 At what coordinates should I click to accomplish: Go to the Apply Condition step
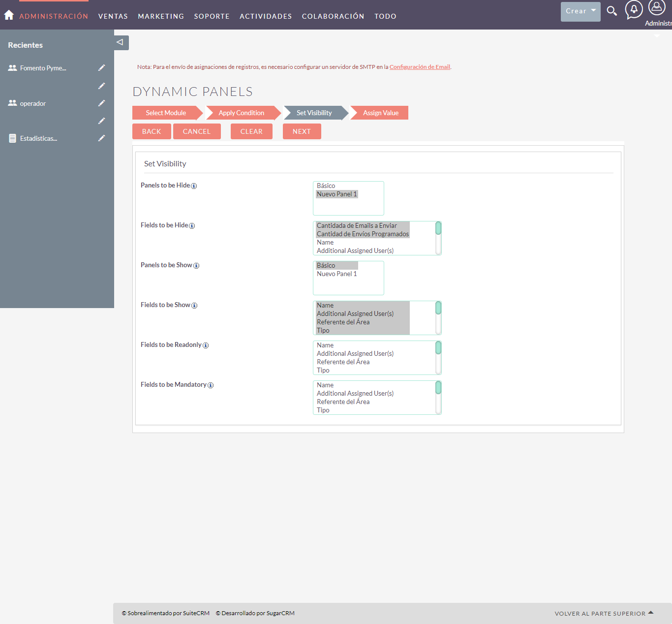point(242,113)
